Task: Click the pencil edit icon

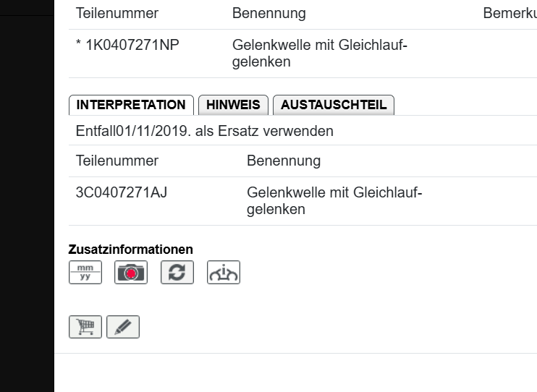Action: 123,327
